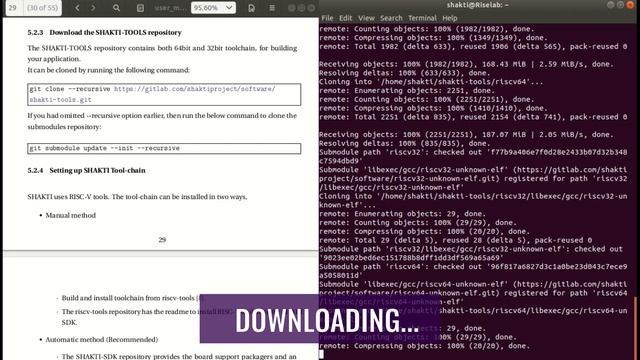Open the Search menu in terminal
Screen dimensions: 640x360
click(391, 18)
